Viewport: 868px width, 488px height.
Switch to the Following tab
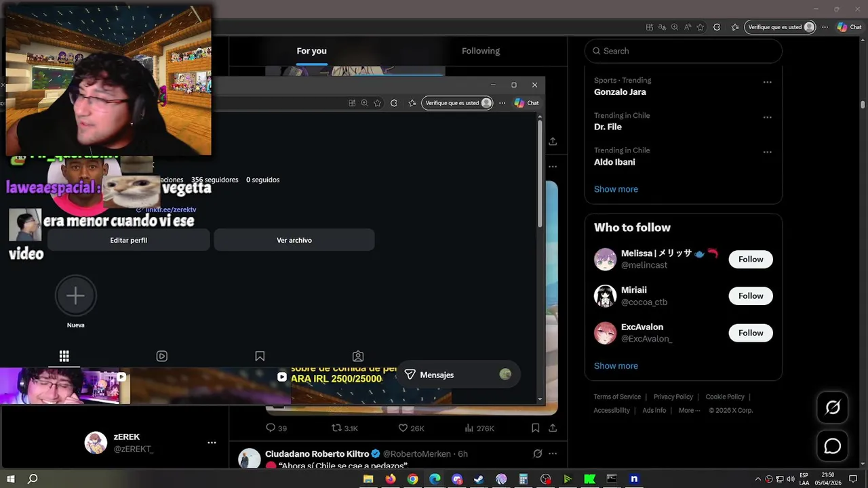(x=481, y=51)
